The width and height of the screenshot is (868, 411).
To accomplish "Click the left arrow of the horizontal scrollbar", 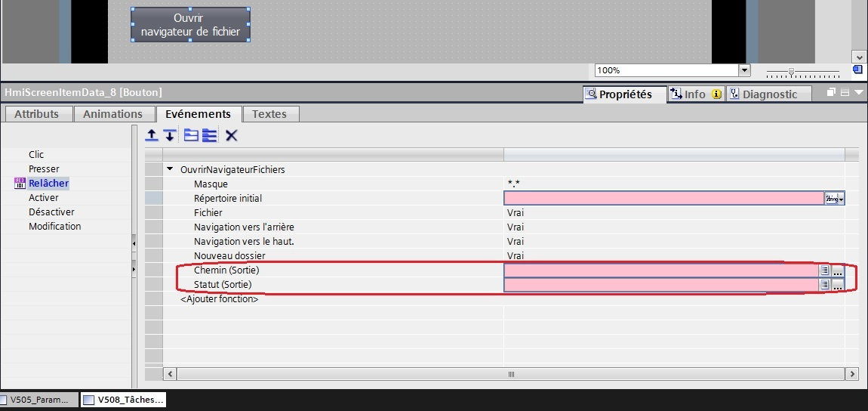I will [170, 375].
